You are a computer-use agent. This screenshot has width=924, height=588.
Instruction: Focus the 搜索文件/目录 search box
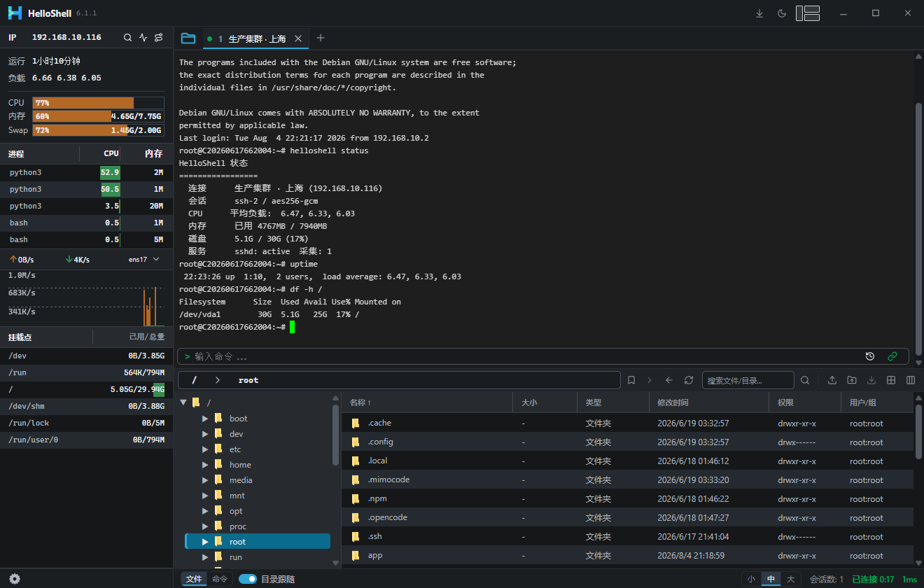pos(748,380)
